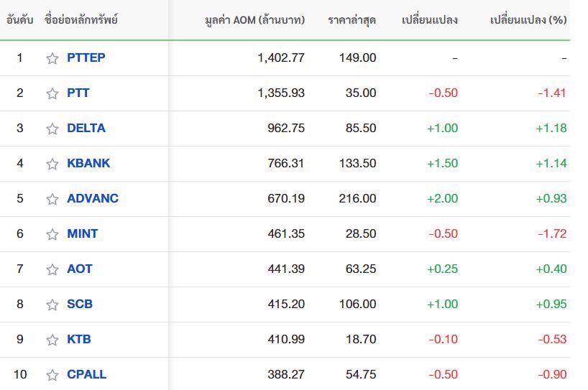Favorite SCB using its star icon
Viewport: 588px width, 390px height.
pyautogui.click(x=52, y=305)
